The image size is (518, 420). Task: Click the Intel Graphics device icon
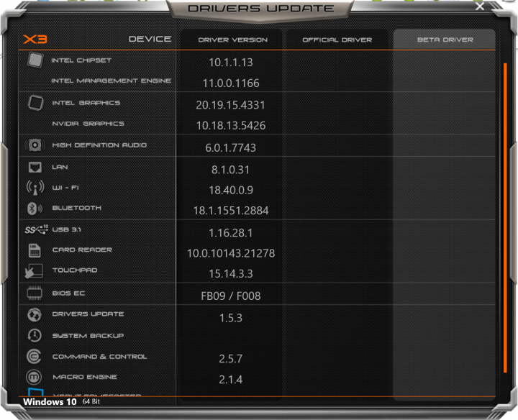click(35, 103)
